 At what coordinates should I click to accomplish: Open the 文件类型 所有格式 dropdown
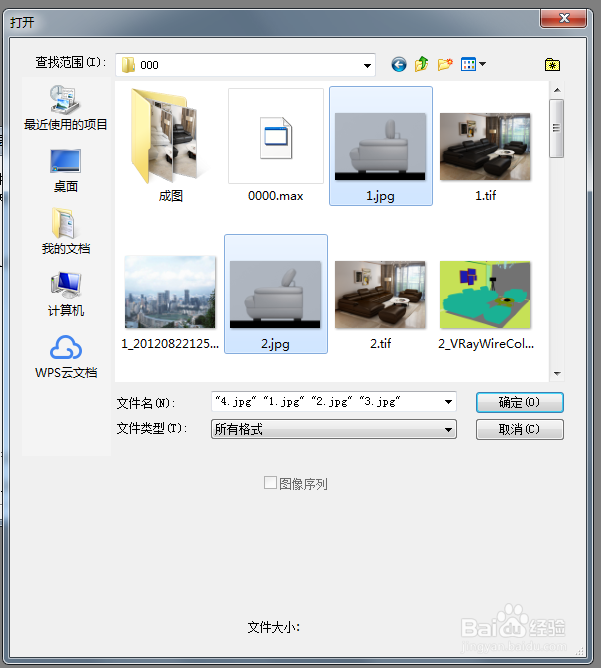tap(334, 429)
